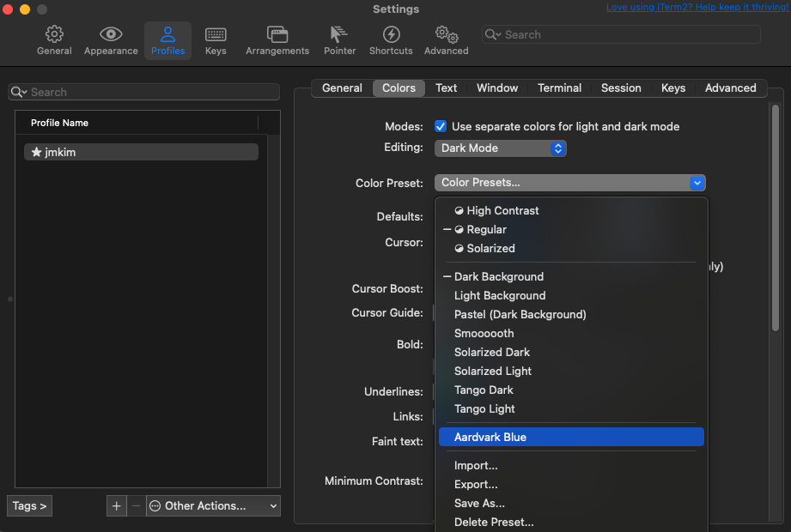
Task: Click the plus button to add a profile
Action: (x=117, y=505)
